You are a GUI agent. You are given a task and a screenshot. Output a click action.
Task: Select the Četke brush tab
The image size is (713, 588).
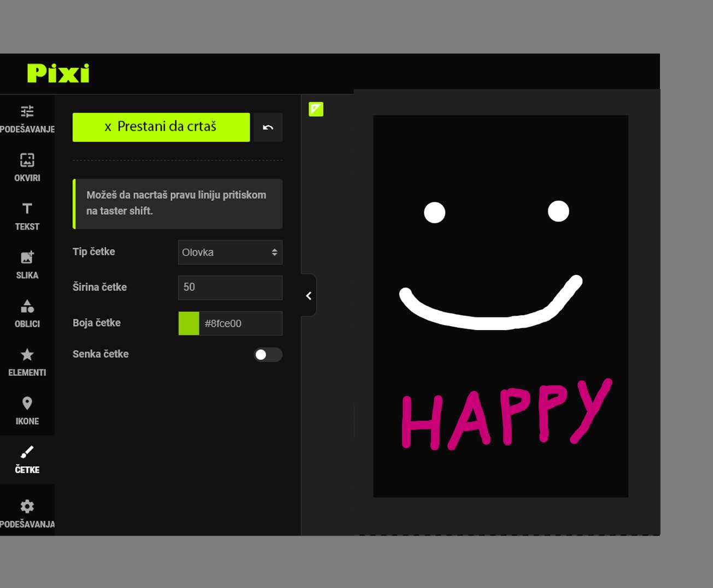coord(27,459)
